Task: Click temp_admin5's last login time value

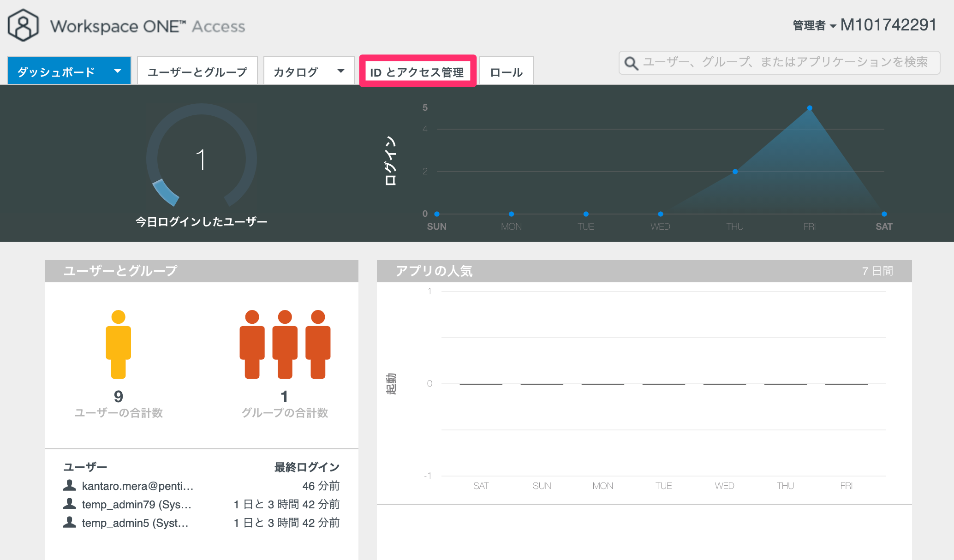Action: 287,523
